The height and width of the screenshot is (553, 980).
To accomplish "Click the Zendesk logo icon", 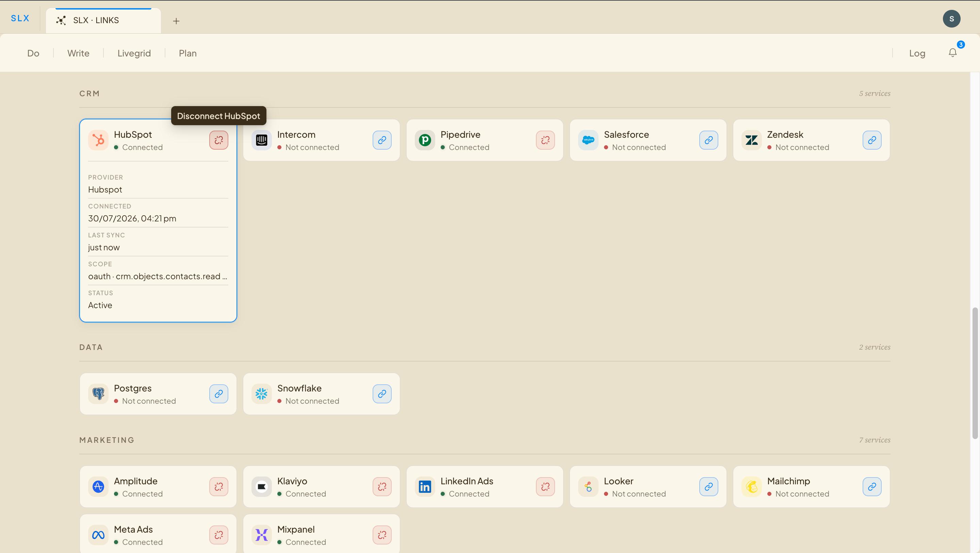I will 752,140.
